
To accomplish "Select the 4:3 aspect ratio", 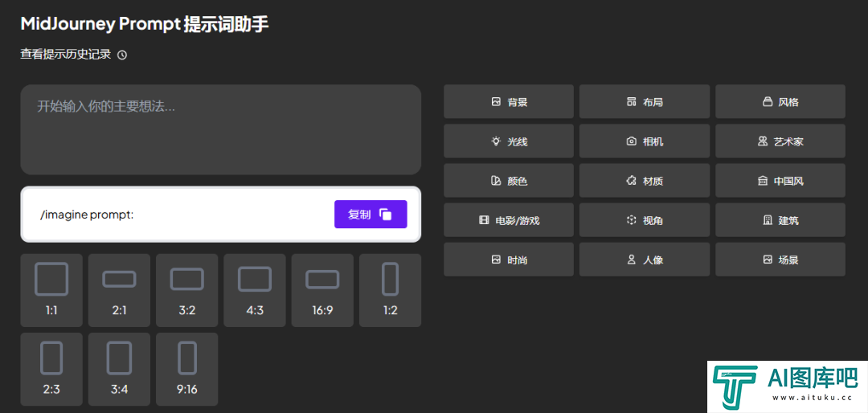I will (255, 290).
